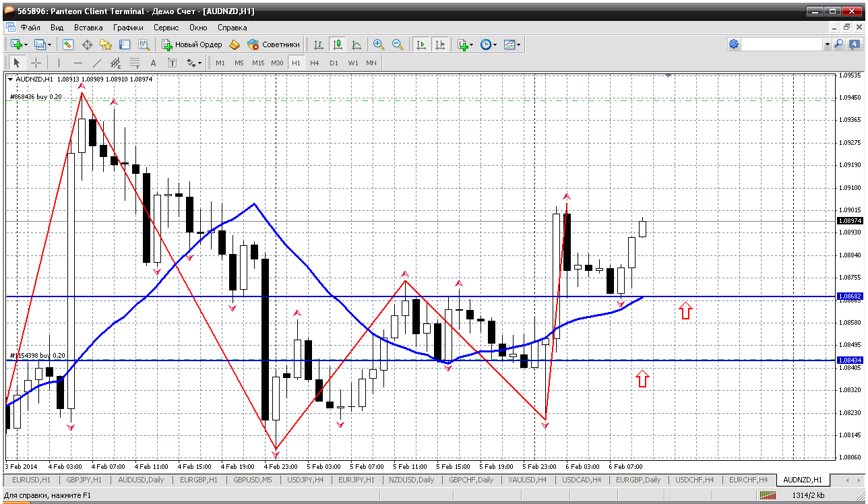
Task: Zoom in on the chart
Action: click(x=379, y=44)
